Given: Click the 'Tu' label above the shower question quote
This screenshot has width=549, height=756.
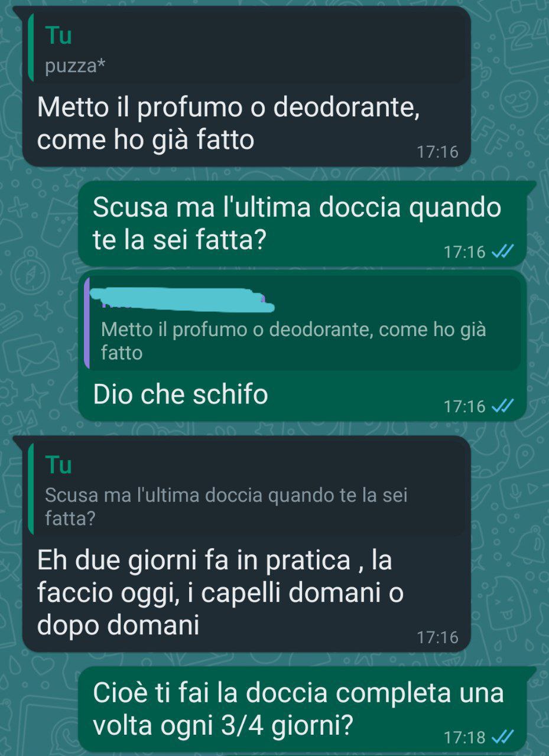Looking at the screenshot, I should [x=59, y=465].
